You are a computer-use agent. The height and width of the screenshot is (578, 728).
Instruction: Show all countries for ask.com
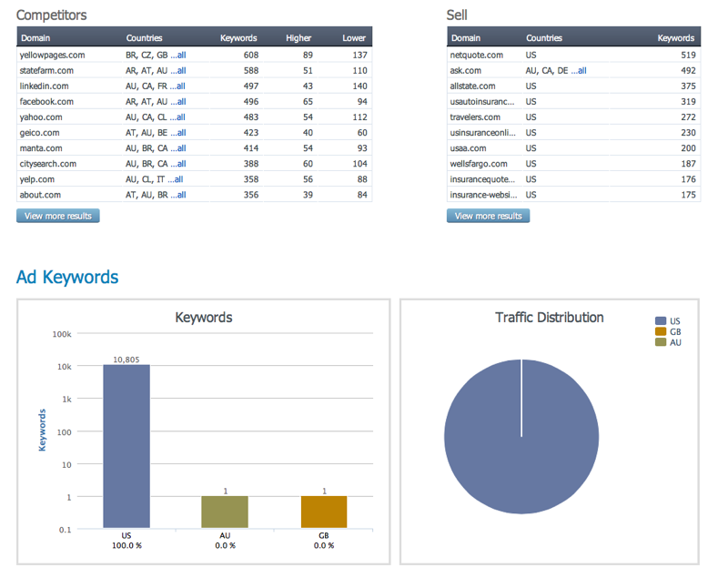click(x=579, y=71)
